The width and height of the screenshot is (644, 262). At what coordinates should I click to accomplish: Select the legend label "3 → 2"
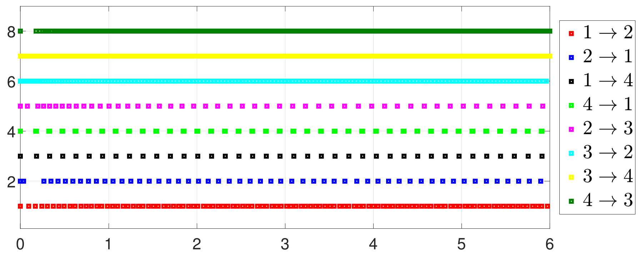608,152
